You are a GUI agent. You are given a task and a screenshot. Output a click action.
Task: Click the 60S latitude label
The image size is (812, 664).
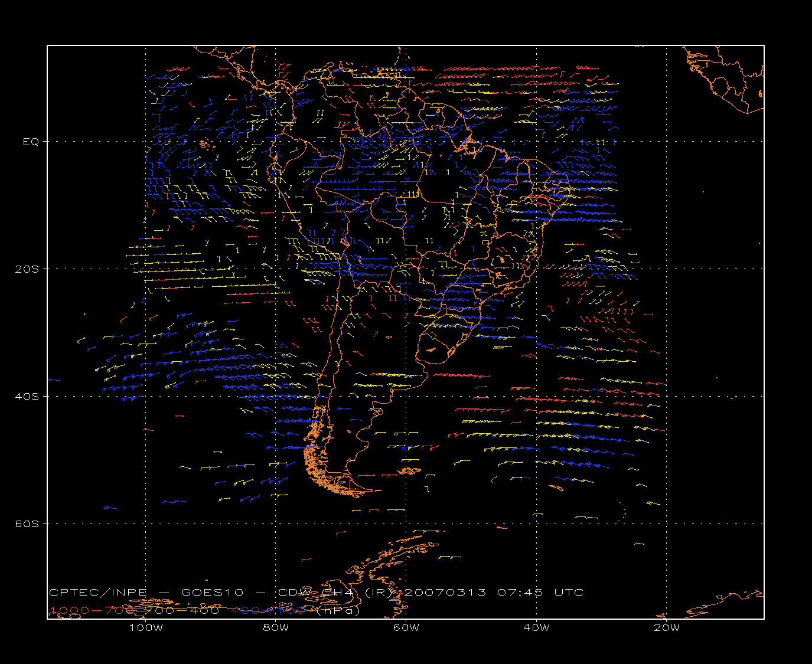(27, 524)
